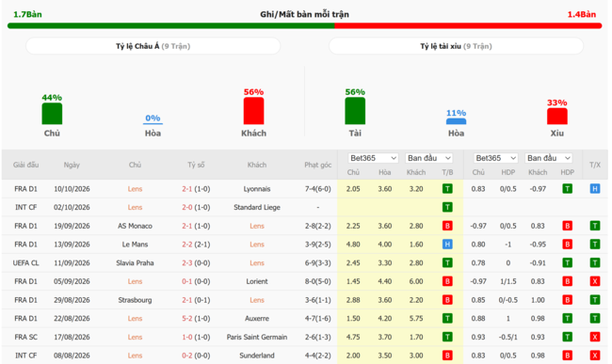Click the red T/B badge in Lorient row
Viewport: 612px width, 364px height.
coord(447,281)
